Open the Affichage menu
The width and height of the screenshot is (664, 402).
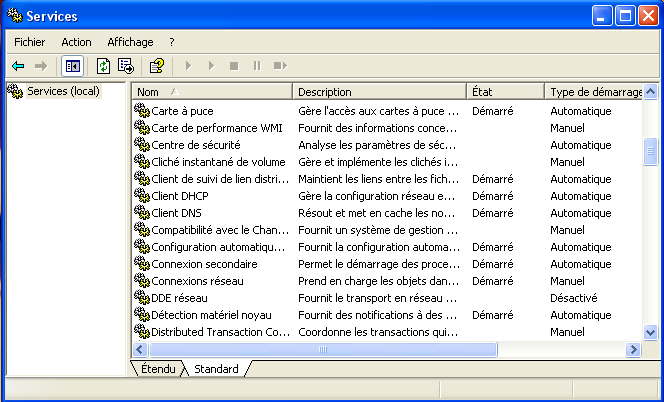click(130, 42)
